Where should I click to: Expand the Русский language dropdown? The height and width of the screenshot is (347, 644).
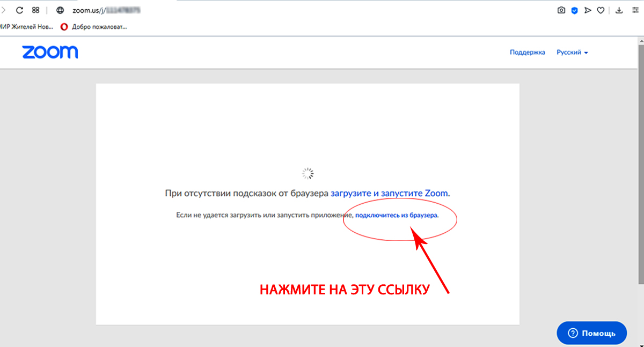(x=572, y=52)
